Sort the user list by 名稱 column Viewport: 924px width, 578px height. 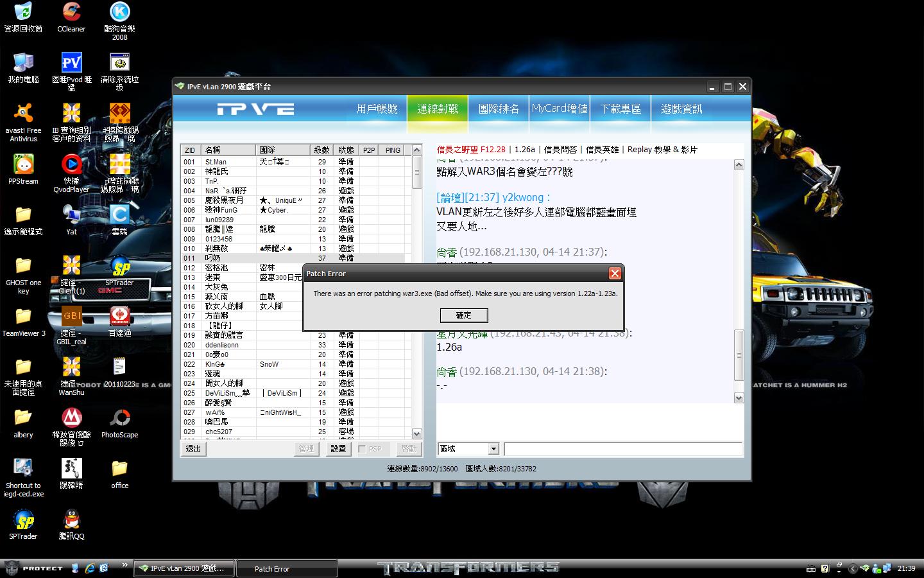point(229,150)
